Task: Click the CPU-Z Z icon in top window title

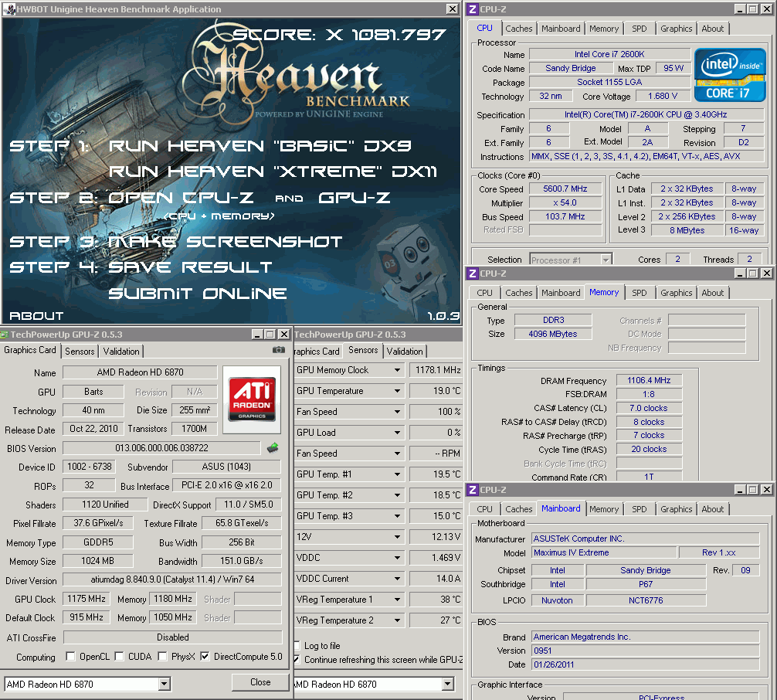Action: 473,9
